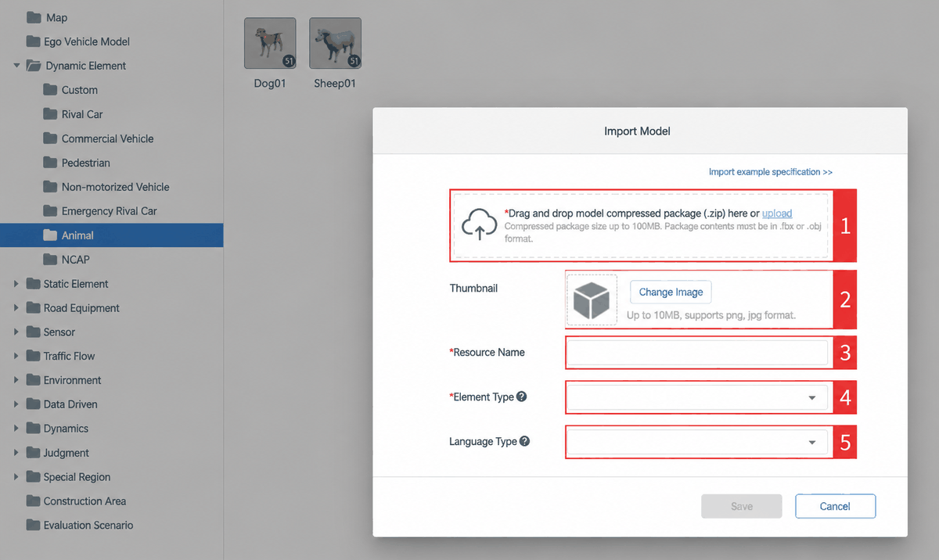
Task: Click the upload link
Action: pos(777,213)
